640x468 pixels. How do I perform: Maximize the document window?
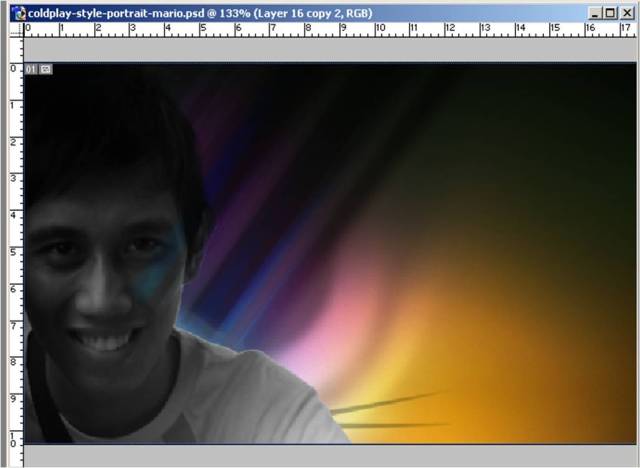(611, 13)
